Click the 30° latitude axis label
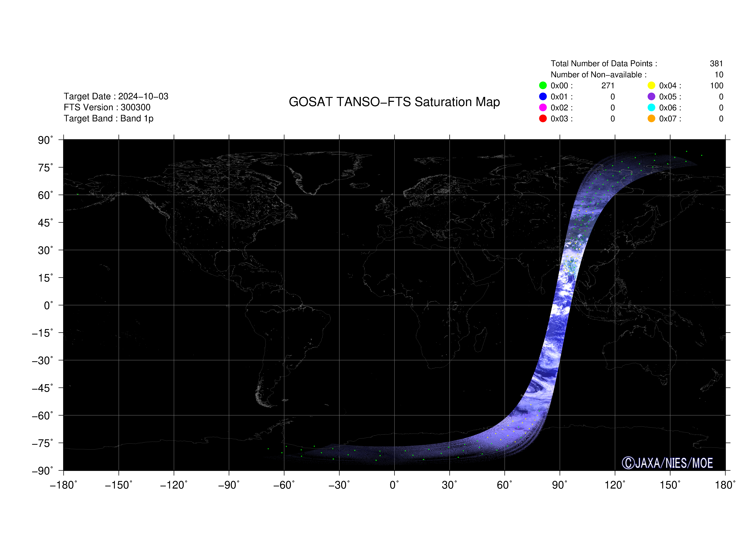 coord(45,250)
